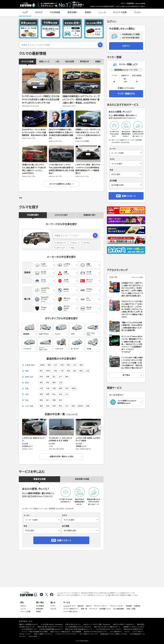Open the 新車見積り navigation tab
The height and width of the screenshot is (644, 164).
(72, 12)
